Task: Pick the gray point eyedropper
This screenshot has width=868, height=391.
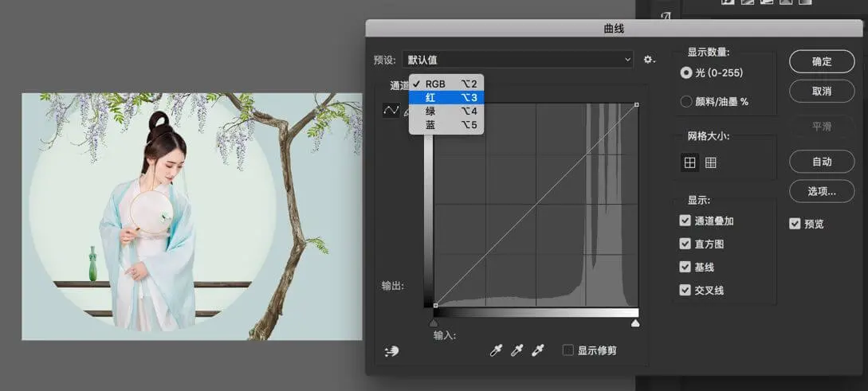Action: [x=517, y=350]
